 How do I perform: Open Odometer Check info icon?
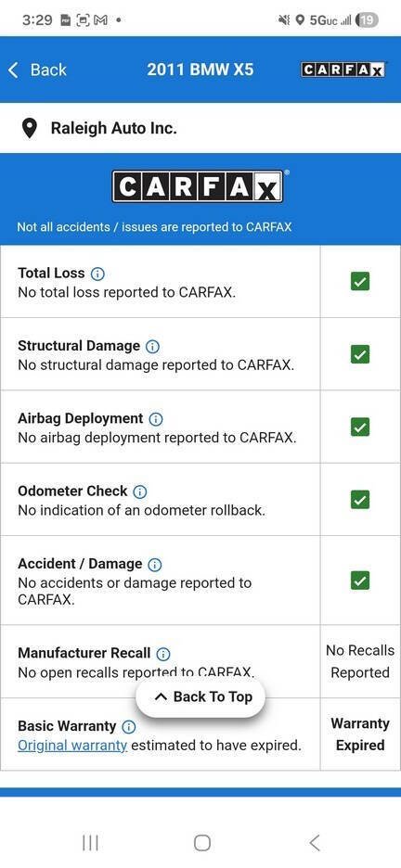(x=140, y=491)
